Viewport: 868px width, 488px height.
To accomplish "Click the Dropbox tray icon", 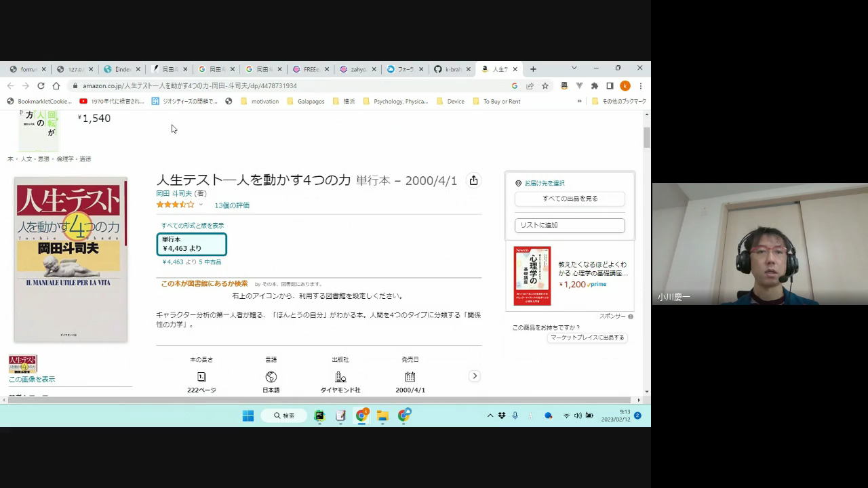I will click(502, 415).
